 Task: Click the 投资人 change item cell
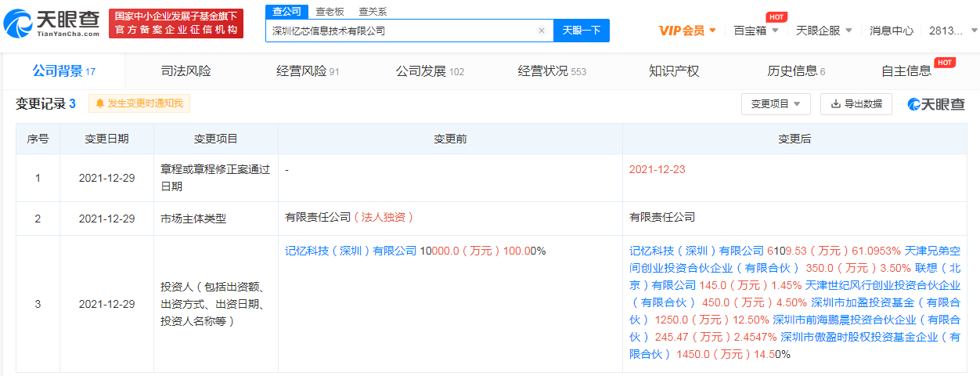pos(215,303)
